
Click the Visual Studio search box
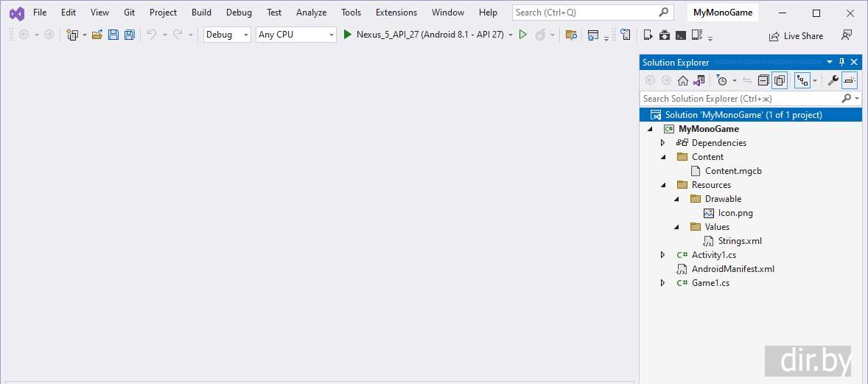pos(592,13)
